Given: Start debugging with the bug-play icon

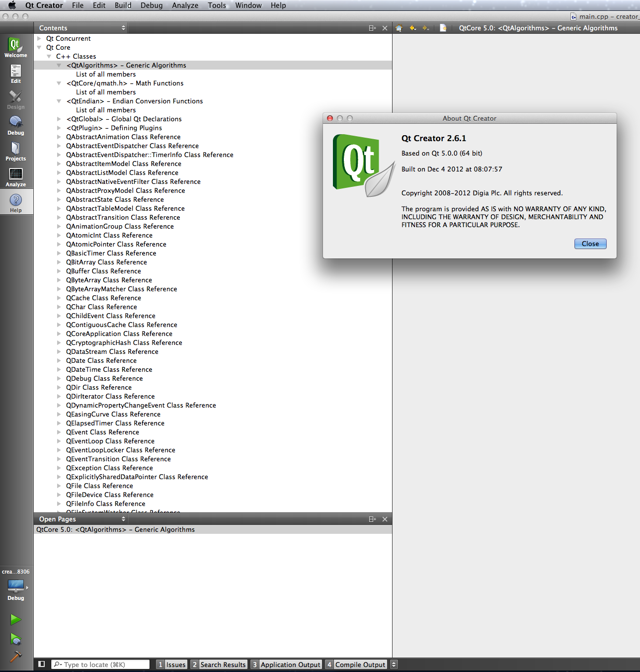Looking at the screenshot, I should tap(16, 639).
